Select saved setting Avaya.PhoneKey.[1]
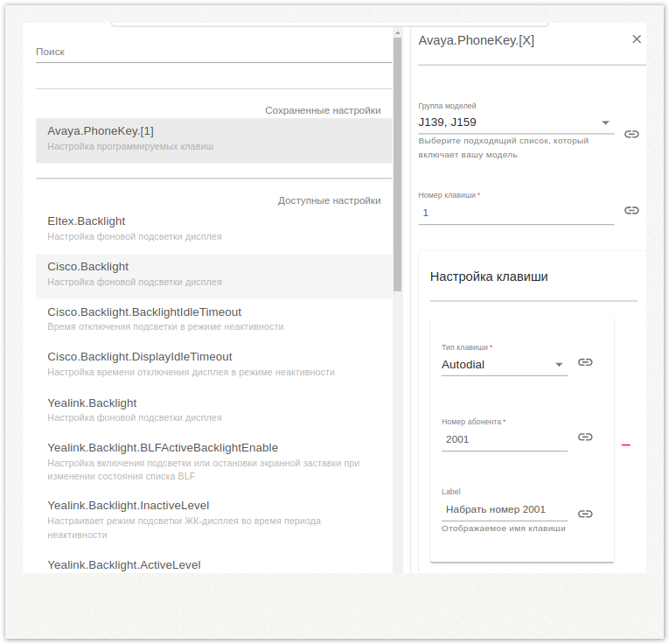 pos(213,139)
